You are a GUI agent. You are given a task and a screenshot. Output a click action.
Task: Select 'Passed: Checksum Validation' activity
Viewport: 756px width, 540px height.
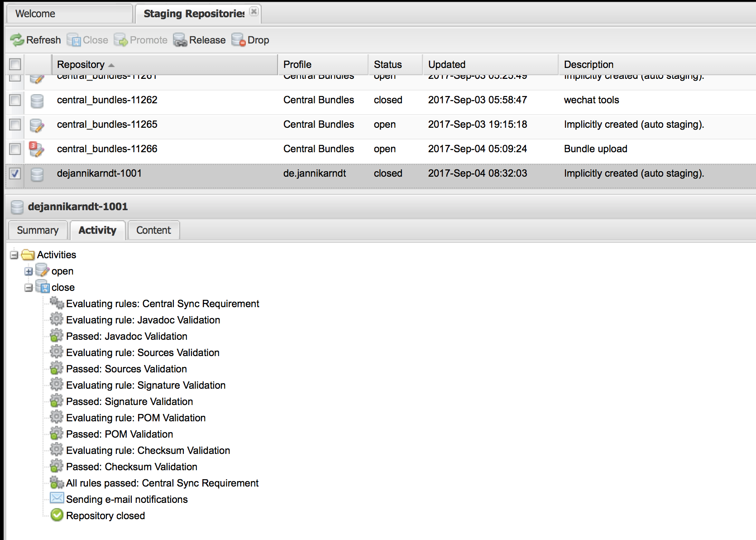click(132, 467)
